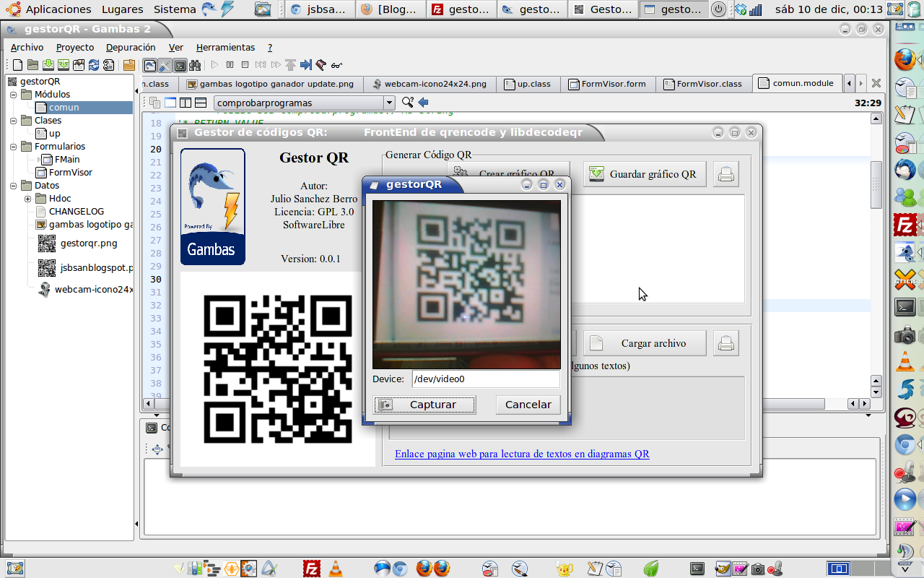Viewport: 924px width, 578px height.
Task: Select FormVisor in the project tree
Action: tap(71, 173)
